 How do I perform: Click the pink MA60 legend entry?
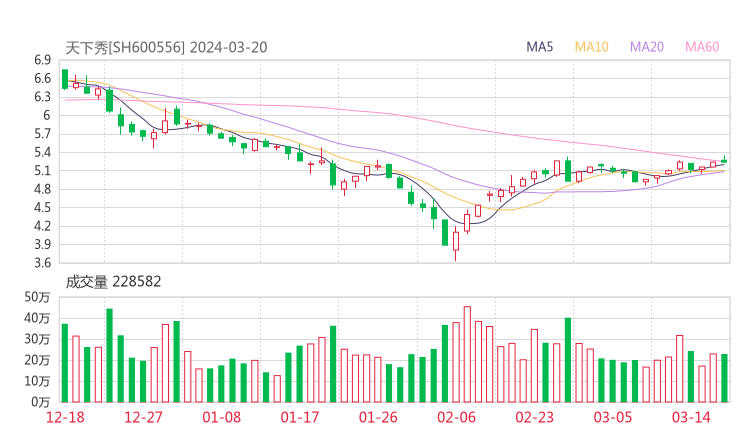pos(702,47)
